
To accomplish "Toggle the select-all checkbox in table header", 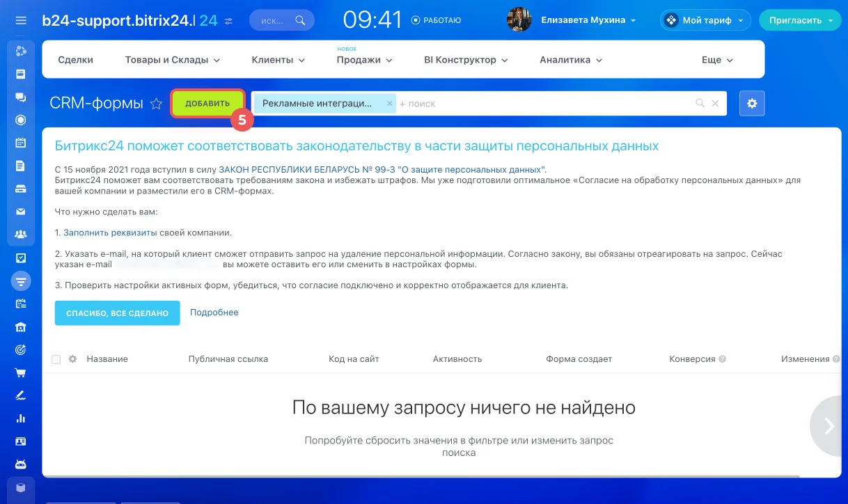I will 56,359.
